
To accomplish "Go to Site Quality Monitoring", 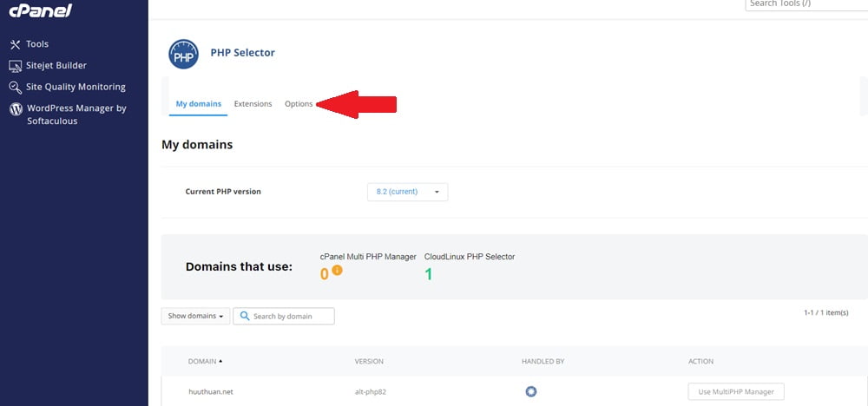I will tap(76, 87).
